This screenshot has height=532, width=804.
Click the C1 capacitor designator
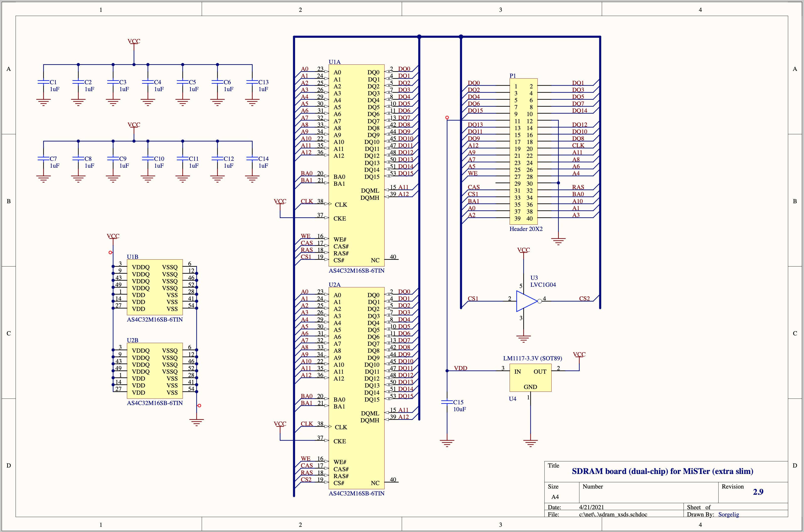click(53, 82)
